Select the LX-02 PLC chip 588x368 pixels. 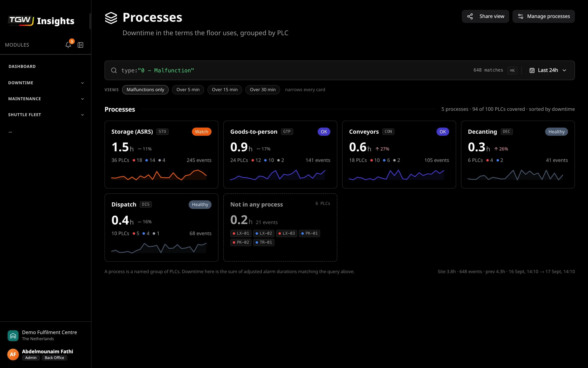[264, 233]
